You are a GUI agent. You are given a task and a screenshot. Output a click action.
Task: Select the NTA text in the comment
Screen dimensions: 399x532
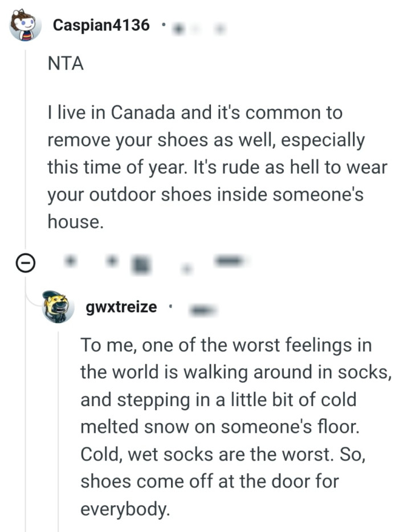pos(60,63)
